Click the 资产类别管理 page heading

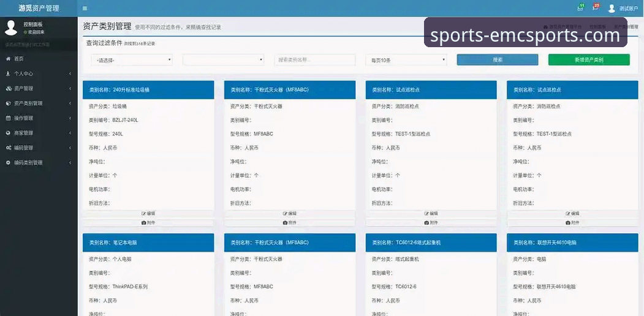point(107,27)
